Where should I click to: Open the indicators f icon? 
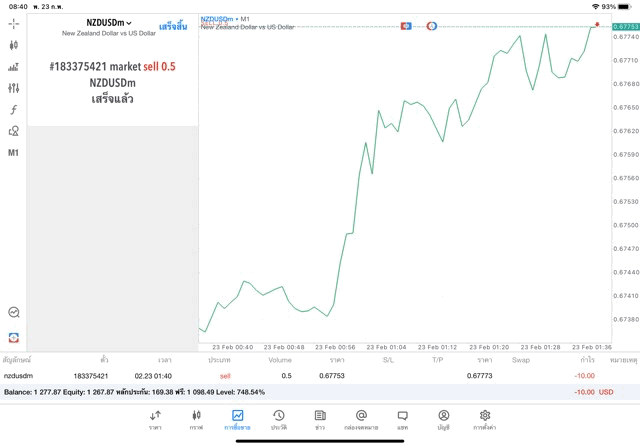tap(13, 109)
